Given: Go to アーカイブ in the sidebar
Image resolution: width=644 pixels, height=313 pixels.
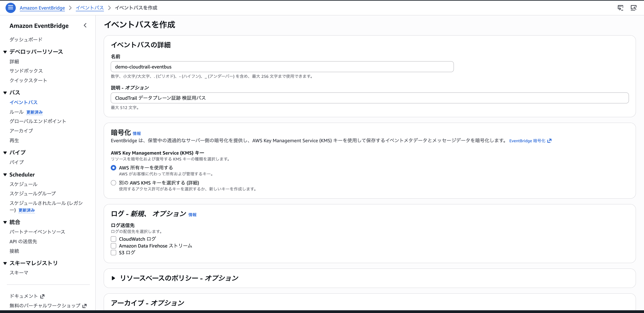Looking at the screenshot, I should click(21, 131).
